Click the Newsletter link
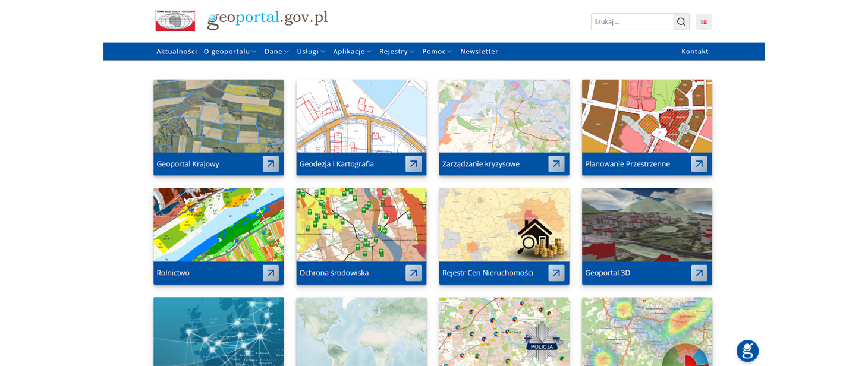The image size is (868, 366). point(479,51)
